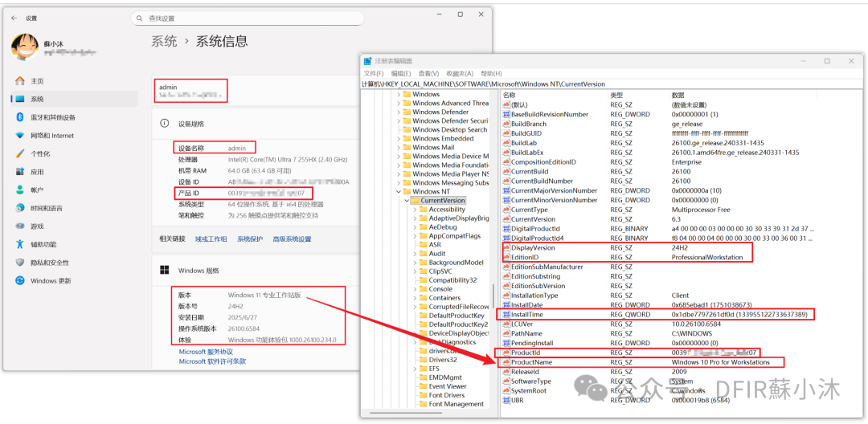Open Accessibility (辅助功能) settings
This screenshot has height=424, width=868.
74,244
